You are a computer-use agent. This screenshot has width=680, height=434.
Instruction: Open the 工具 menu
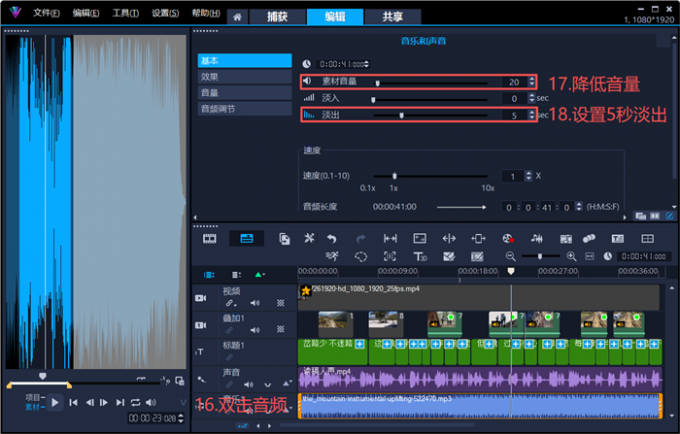(x=126, y=13)
